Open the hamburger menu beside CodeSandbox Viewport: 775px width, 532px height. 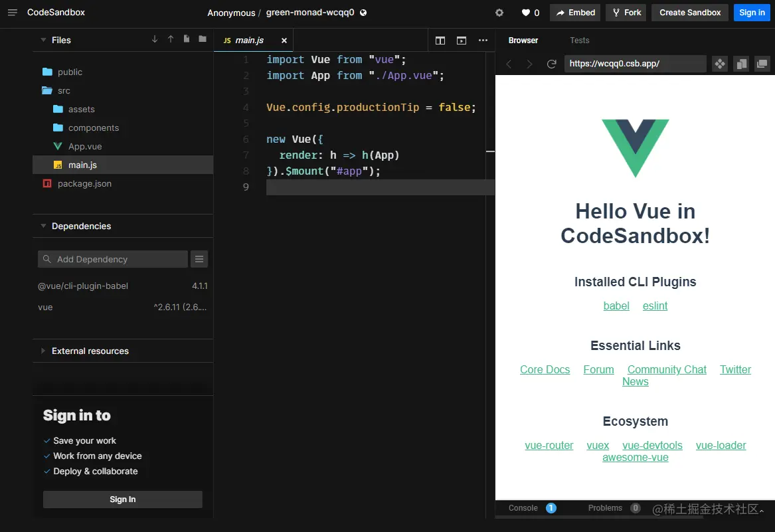click(x=13, y=13)
